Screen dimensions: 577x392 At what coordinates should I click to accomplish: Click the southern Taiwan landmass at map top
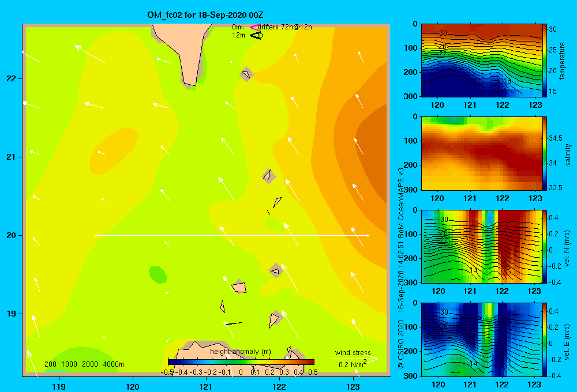(186, 48)
